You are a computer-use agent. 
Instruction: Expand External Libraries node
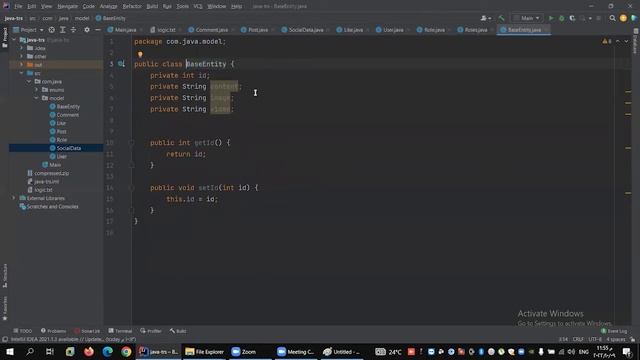click(14, 198)
